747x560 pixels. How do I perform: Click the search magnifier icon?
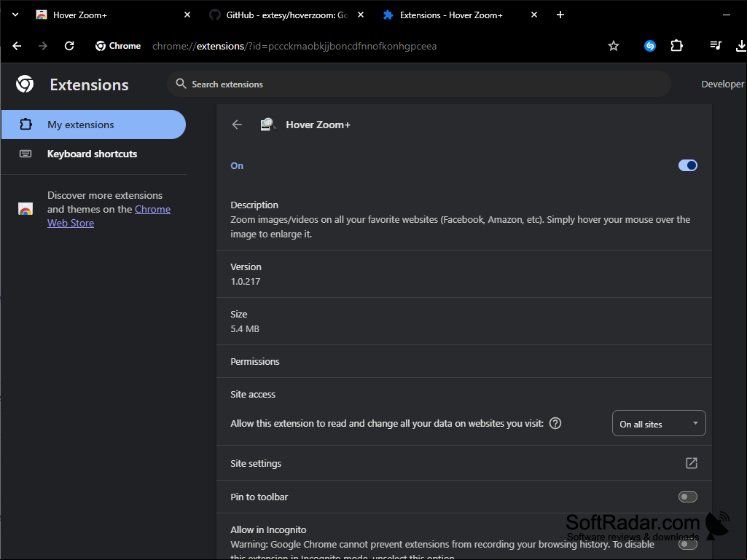181,84
